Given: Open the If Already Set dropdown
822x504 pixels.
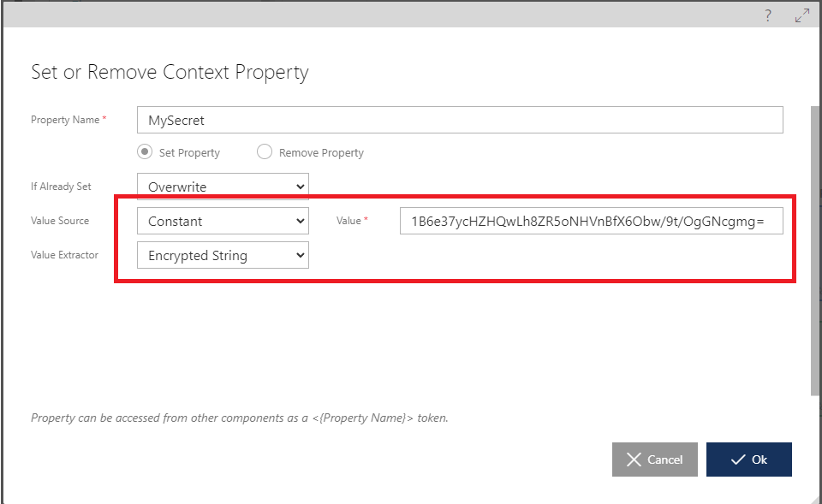Looking at the screenshot, I should [x=223, y=187].
